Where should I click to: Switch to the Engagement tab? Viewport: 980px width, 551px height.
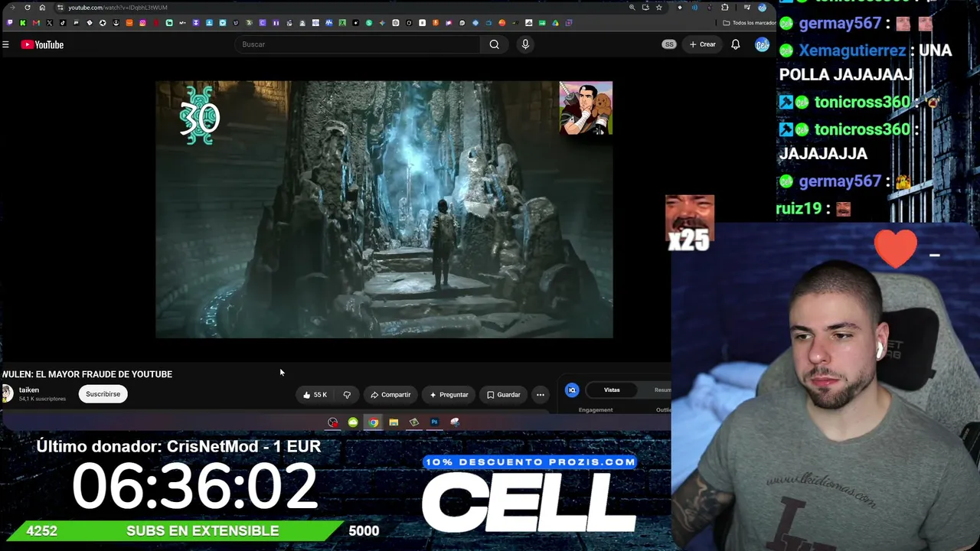(596, 409)
